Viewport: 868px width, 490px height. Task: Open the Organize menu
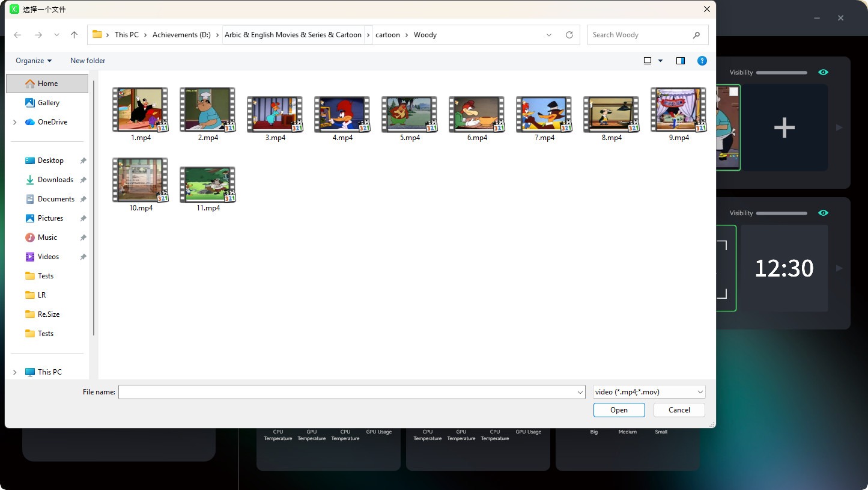34,61
